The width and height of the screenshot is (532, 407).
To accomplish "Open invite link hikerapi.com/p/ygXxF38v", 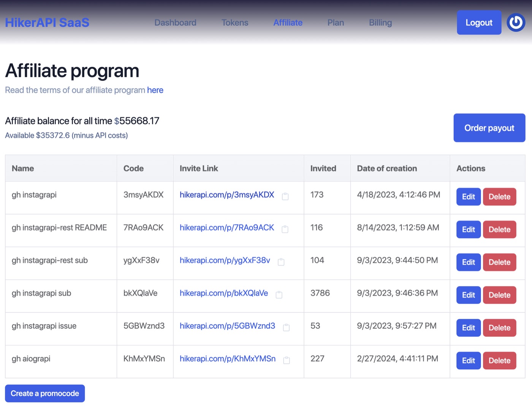I will (225, 260).
